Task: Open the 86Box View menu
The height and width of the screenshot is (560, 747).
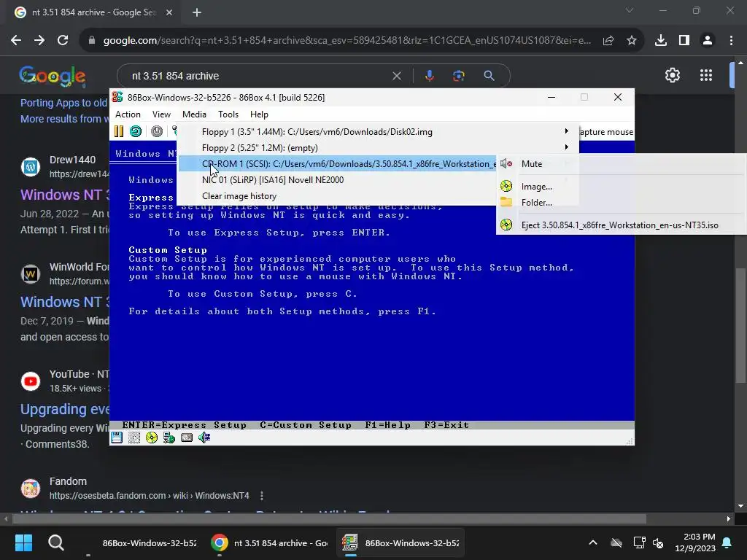Action: click(x=161, y=114)
